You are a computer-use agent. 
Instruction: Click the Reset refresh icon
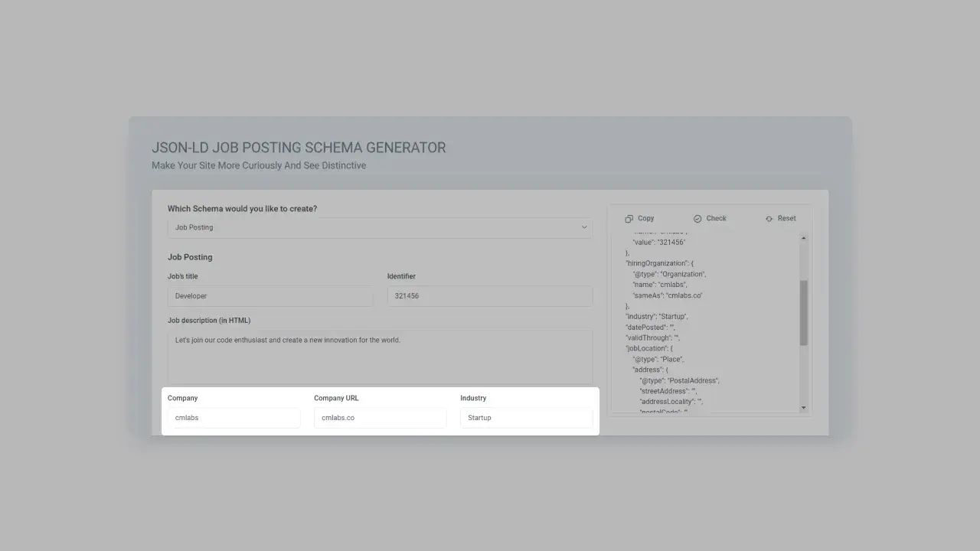coord(768,218)
